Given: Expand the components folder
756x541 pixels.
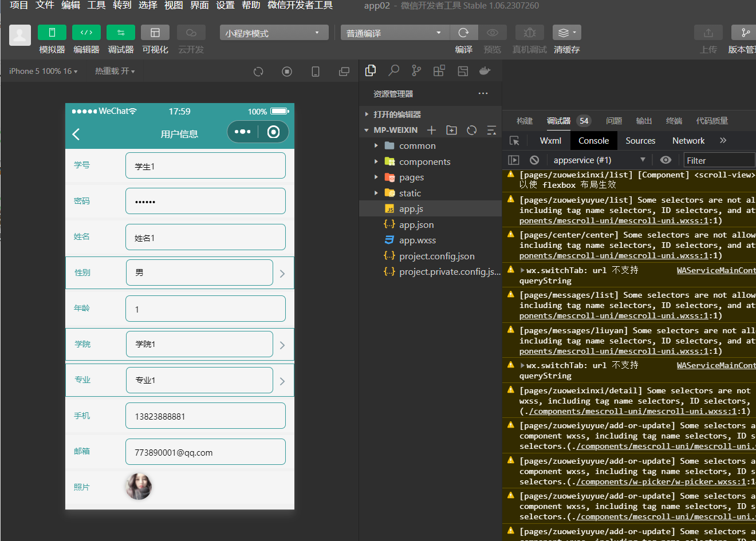Looking at the screenshot, I should click(x=424, y=162).
